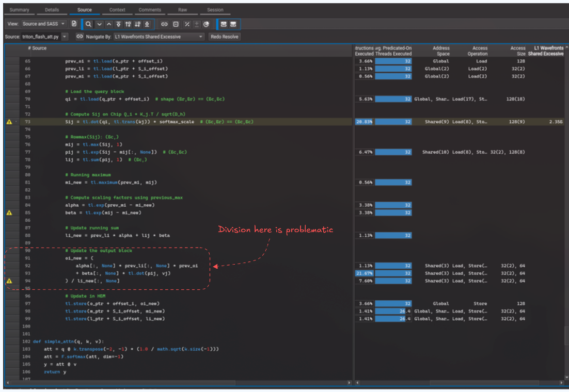
Task: Expand the Navigate By metric dropdown
Action: pos(159,37)
